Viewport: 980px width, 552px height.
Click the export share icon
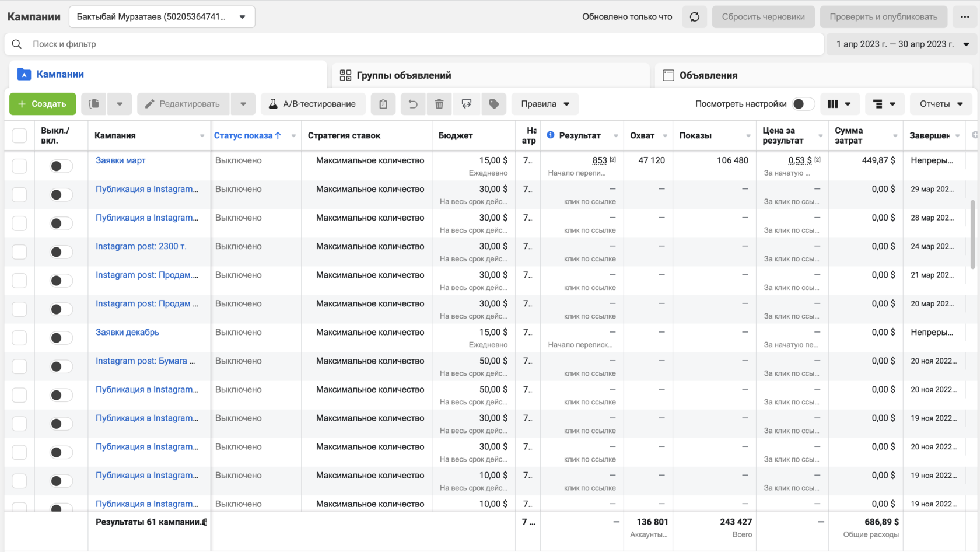pos(467,104)
